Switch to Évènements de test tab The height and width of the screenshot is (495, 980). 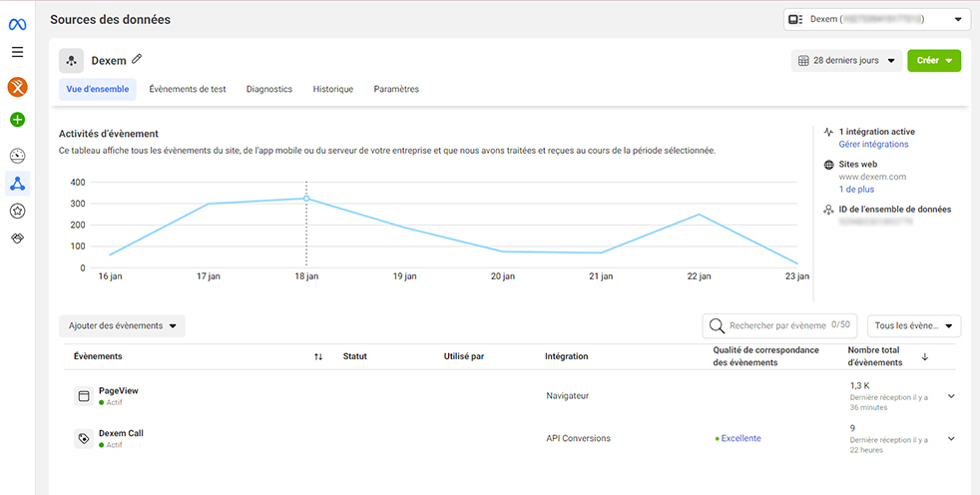pos(188,90)
